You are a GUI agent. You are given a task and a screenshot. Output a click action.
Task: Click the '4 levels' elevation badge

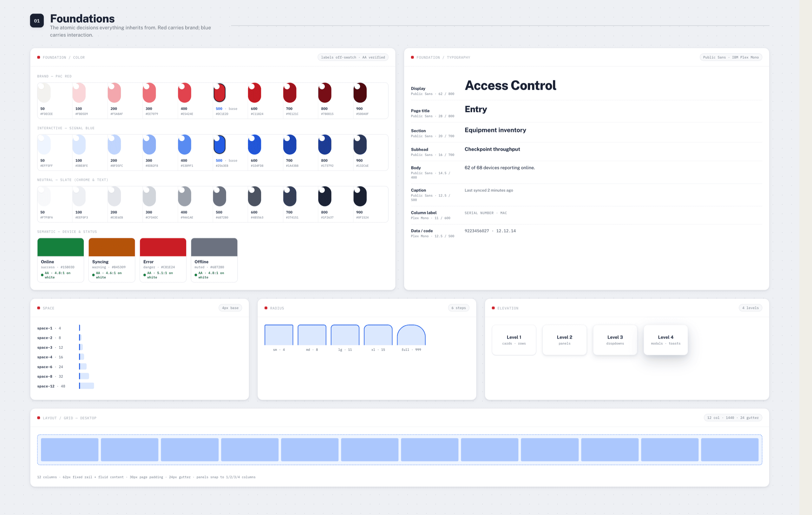(750, 308)
